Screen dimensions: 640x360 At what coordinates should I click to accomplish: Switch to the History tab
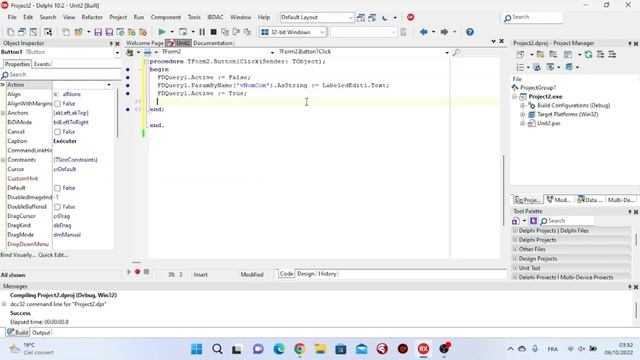(x=327, y=274)
